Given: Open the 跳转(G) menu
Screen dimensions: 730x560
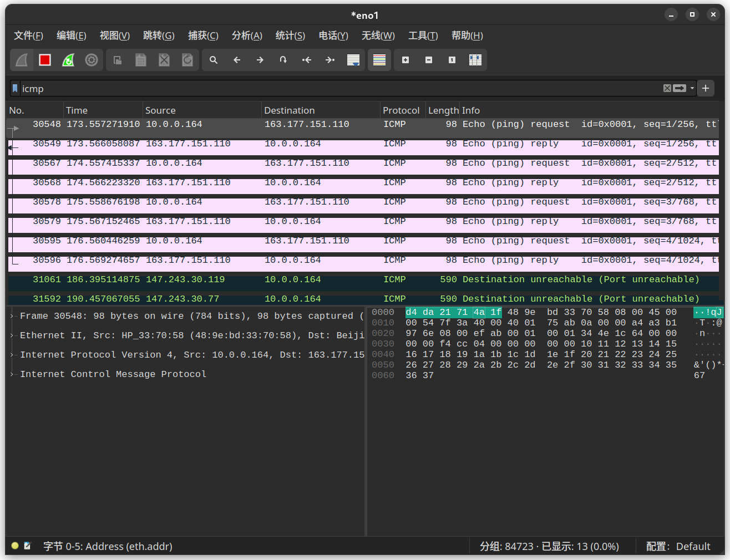Looking at the screenshot, I should click(159, 35).
